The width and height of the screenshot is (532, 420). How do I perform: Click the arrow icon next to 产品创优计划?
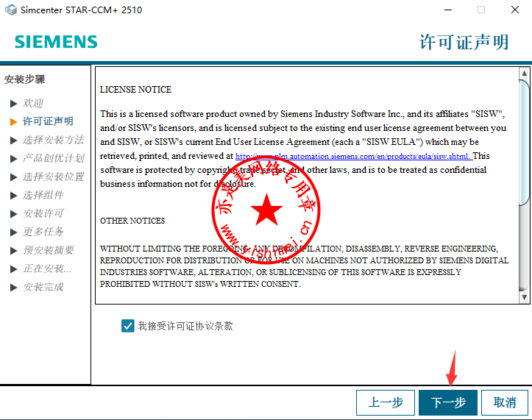(x=13, y=158)
